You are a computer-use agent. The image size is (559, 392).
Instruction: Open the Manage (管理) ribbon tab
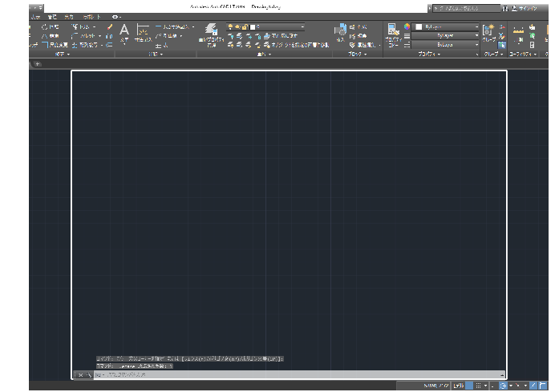(52, 17)
